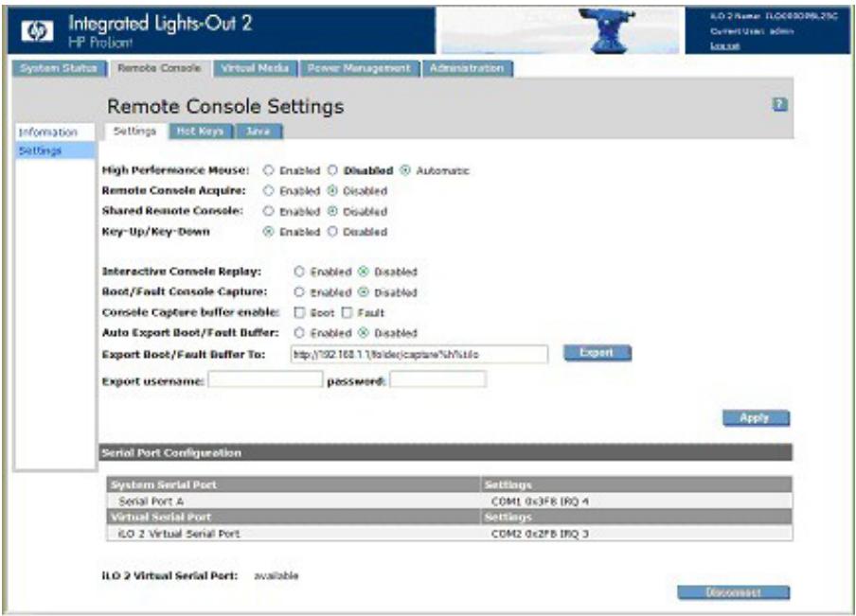This screenshot has height=616, width=856.
Task: Open the Java sub-tab
Action: coord(259,131)
